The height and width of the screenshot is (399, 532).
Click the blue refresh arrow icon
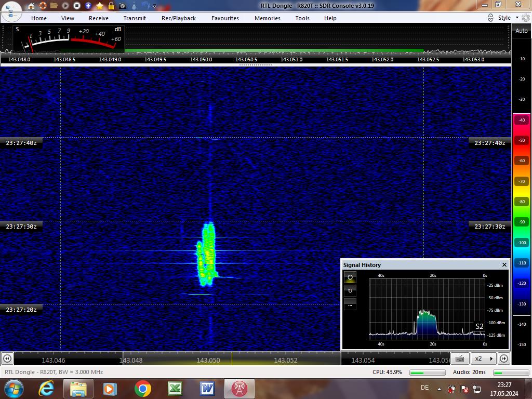145,5
